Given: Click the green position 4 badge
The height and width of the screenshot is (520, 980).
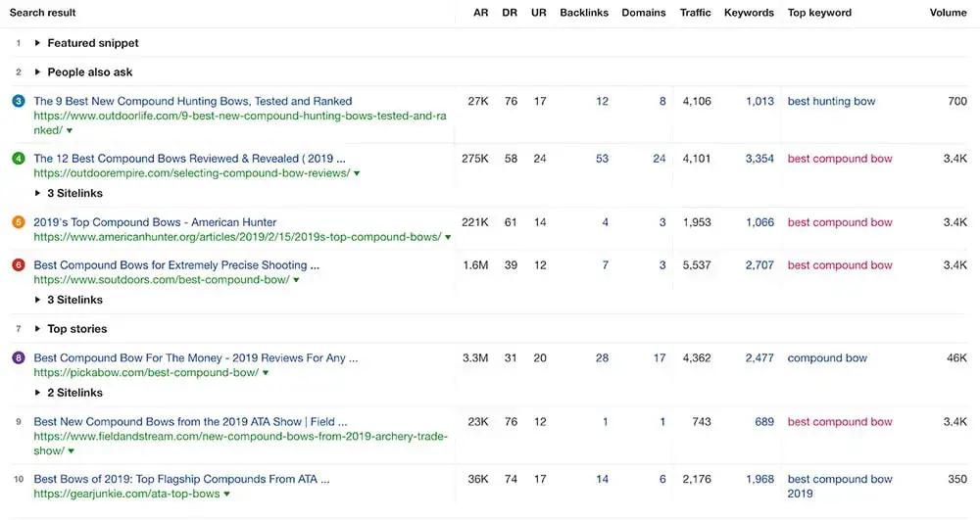Looking at the screenshot, I should pos(19,159).
